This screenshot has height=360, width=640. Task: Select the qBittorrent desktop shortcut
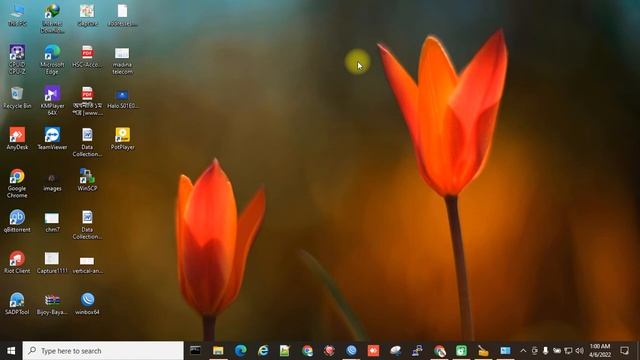coord(17,221)
